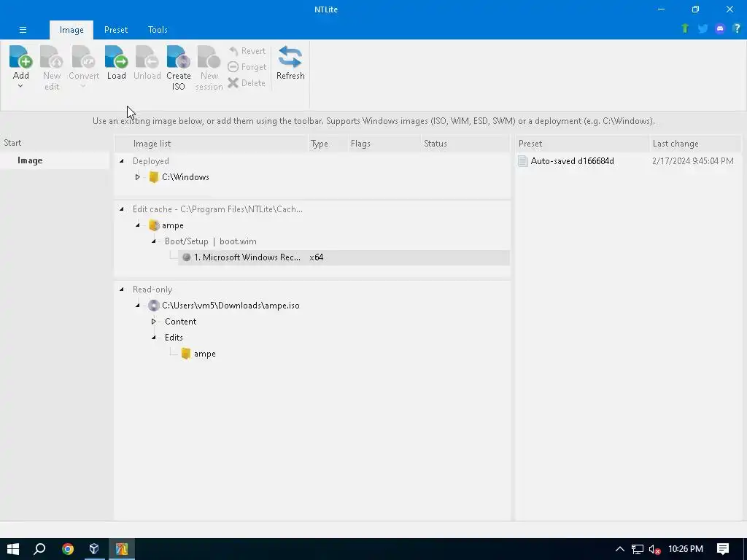The height and width of the screenshot is (560, 747).
Task: Click the Help question mark icon
Action: click(x=737, y=28)
